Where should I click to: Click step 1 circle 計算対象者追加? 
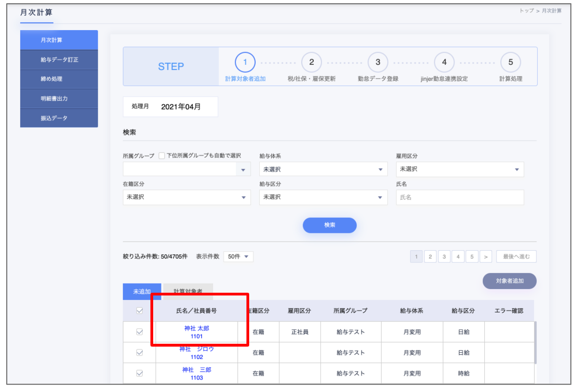[245, 63]
